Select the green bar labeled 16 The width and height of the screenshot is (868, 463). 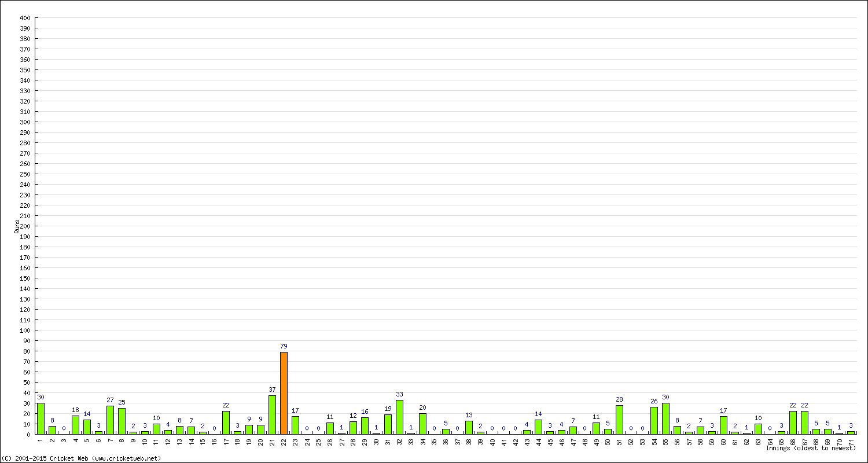click(365, 426)
